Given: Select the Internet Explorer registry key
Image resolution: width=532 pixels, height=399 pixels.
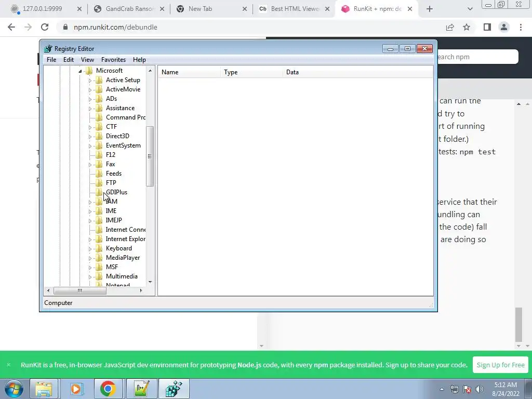Looking at the screenshot, I should click(125, 239).
